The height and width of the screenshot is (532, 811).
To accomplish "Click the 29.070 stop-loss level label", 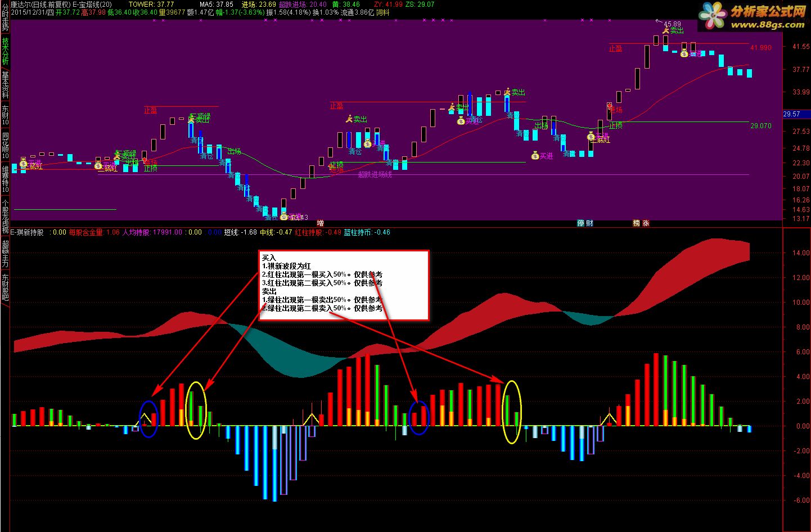I will pyautogui.click(x=761, y=126).
